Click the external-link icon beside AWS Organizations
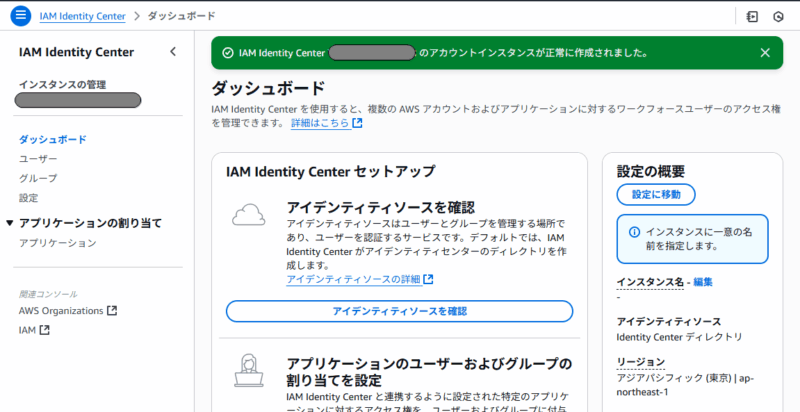The image size is (800, 412). click(112, 311)
